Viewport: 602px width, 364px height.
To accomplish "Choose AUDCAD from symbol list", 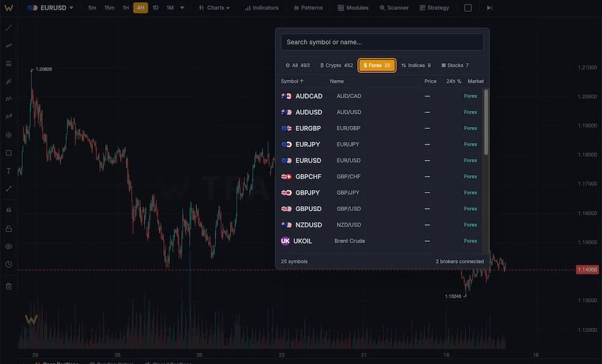I will (x=380, y=96).
